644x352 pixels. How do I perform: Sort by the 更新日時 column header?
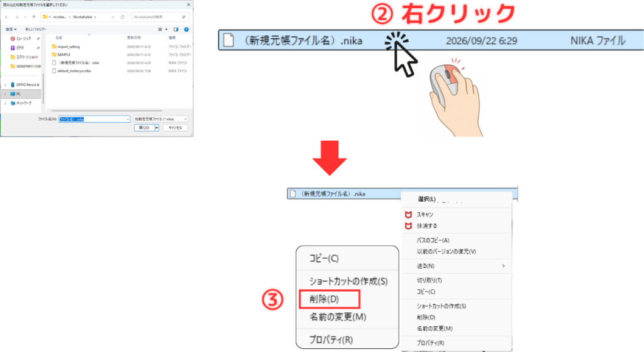click(x=133, y=38)
